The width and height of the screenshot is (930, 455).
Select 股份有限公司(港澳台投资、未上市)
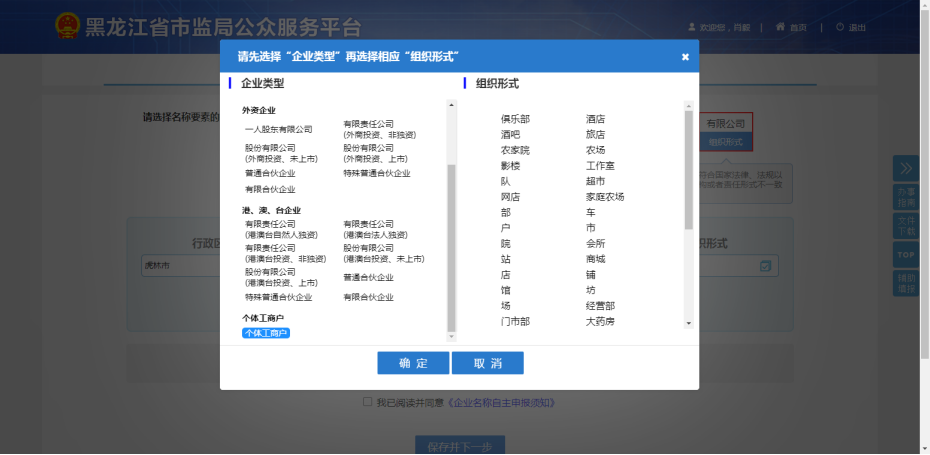pyautogui.click(x=384, y=253)
